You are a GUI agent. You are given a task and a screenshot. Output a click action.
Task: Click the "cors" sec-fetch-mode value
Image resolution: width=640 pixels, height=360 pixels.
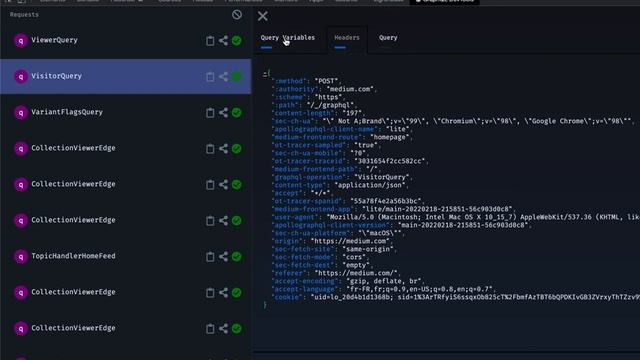[354, 257]
